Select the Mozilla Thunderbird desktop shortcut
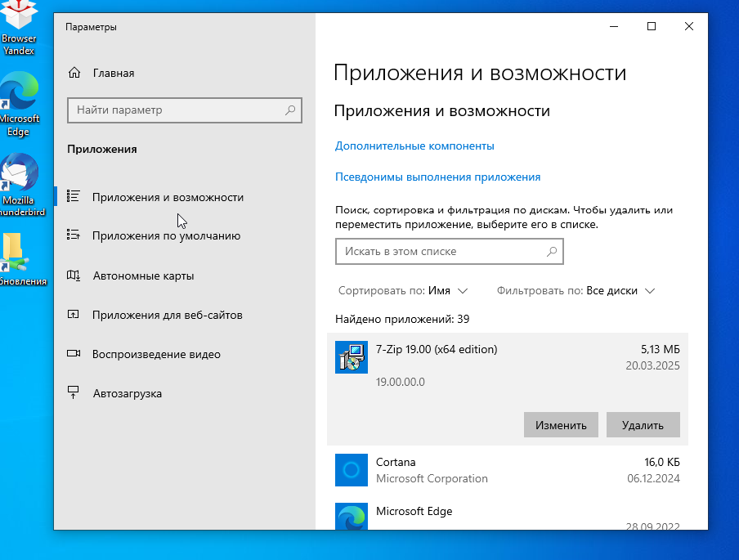 (x=20, y=185)
